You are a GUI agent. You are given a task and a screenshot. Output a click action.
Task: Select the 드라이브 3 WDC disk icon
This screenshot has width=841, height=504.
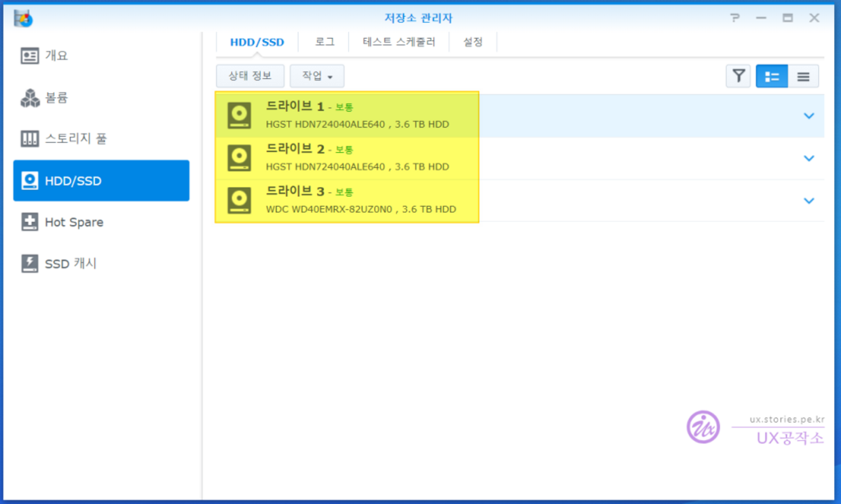pos(239,201)
